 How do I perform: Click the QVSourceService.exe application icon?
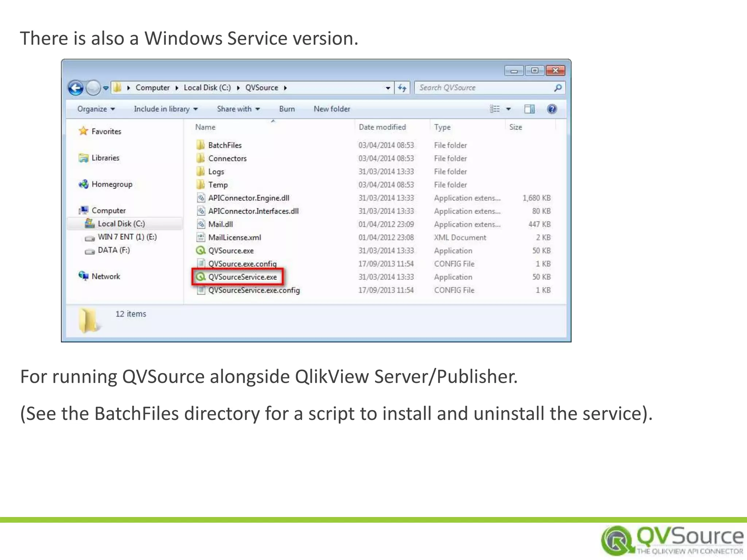[201, 277]
